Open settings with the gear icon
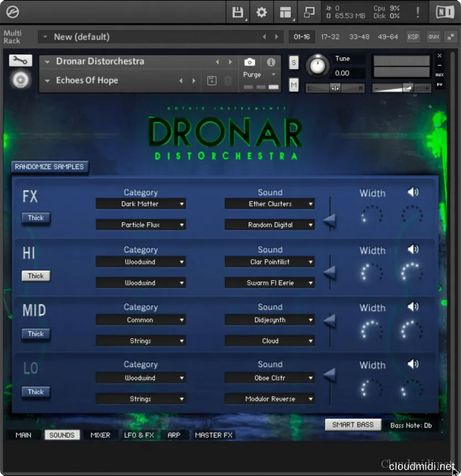461x476 pixels. 261,12
